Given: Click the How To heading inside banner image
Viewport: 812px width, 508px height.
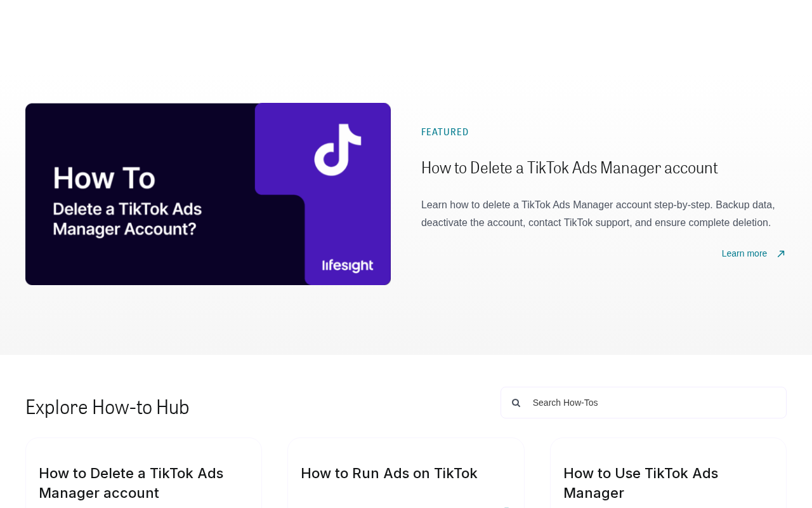Looking at the screenshot, I should pos(104,178).
